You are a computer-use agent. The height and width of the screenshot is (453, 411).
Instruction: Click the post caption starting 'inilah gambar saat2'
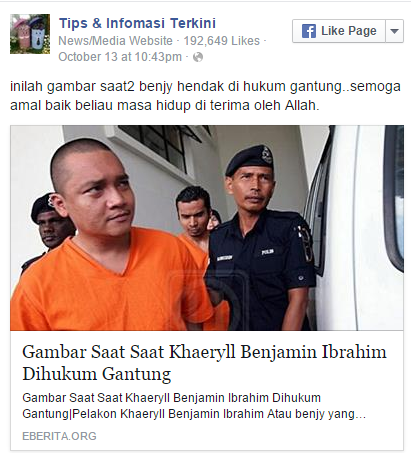pyautogui.click(x=205, y=96)
